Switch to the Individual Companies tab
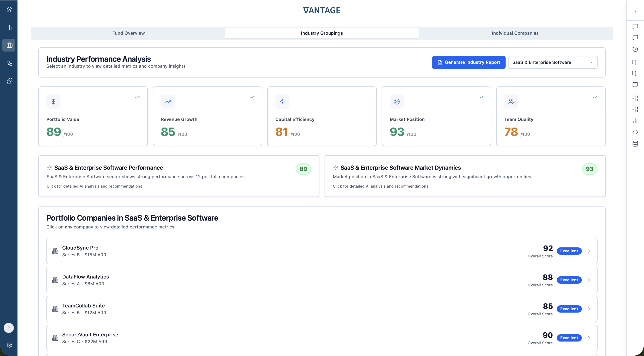The width and height of the screenshot is (644, 356). pos(515,33)
